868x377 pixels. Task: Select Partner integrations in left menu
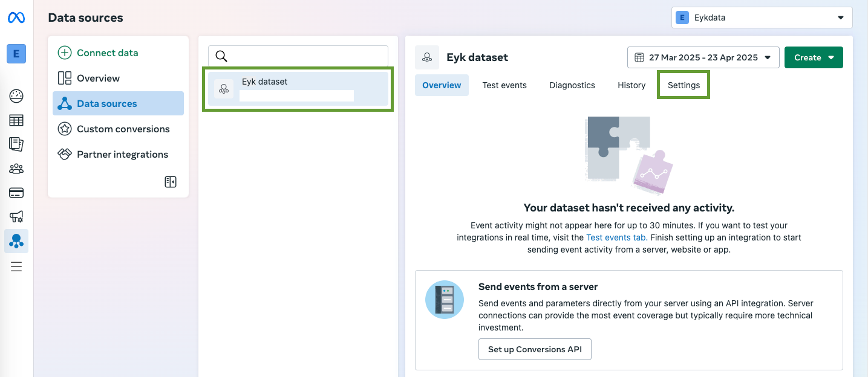coord(118,154)
